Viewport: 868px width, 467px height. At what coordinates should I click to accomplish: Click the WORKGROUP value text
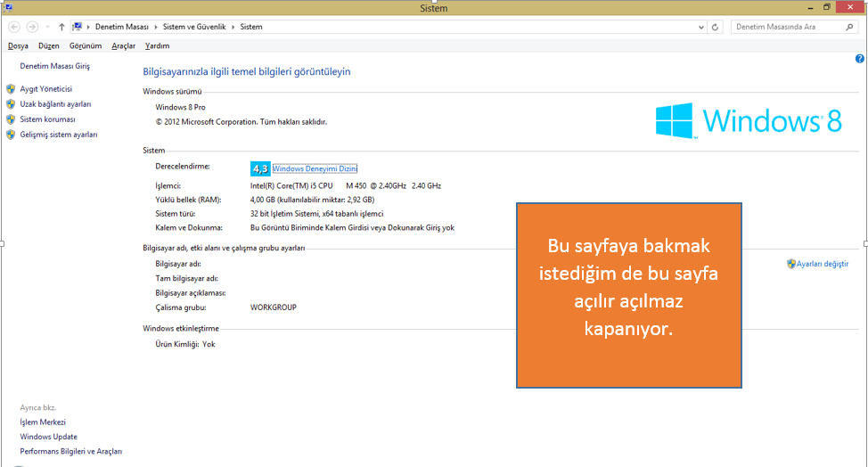point(274,307)
